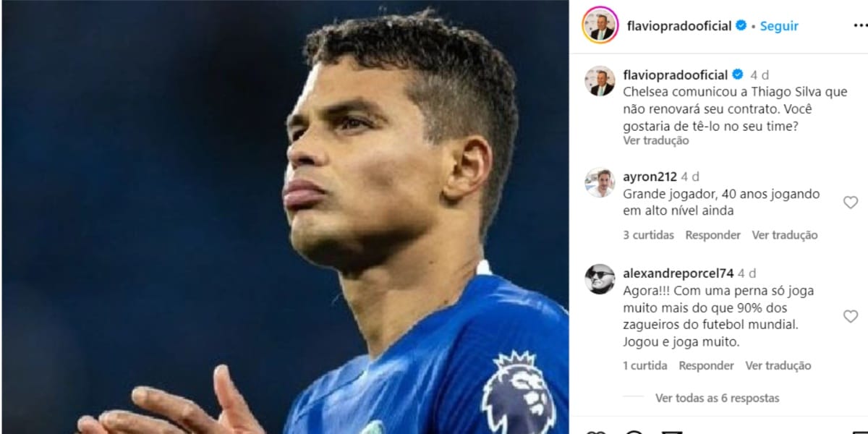
Task: Click '3 curtidas' to view comment likes
Action: tap(648, 234)
